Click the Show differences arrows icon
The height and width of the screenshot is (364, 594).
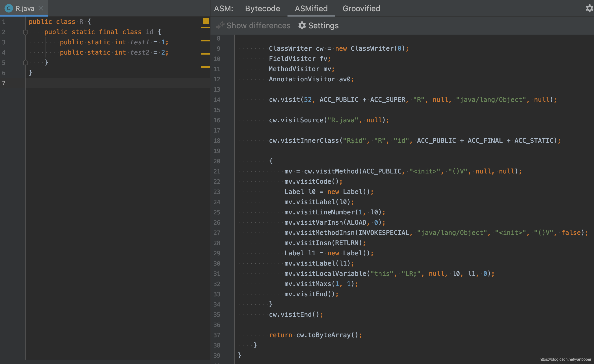tap(220, 25)
